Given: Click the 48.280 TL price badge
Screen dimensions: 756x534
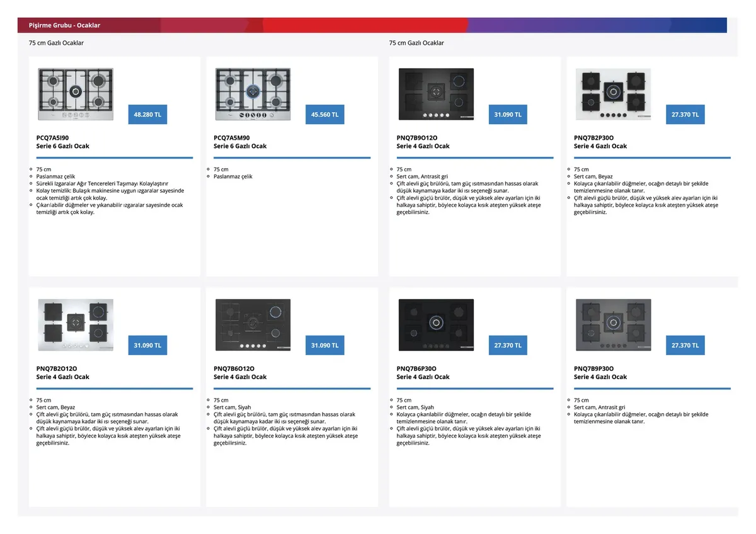Looking at the screenshot, I should (x=147, y=115).
